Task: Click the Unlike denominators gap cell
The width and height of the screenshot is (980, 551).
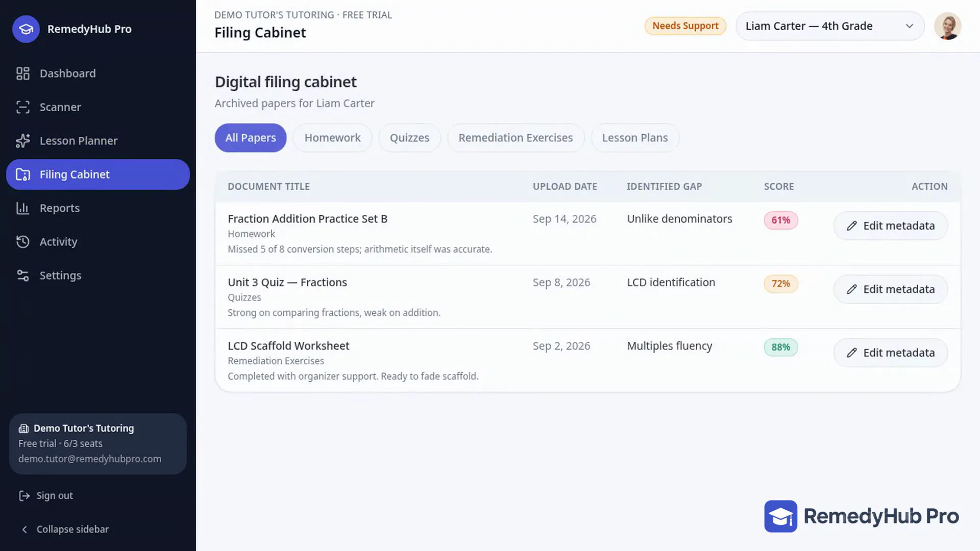Action: (x=679, y=219)
